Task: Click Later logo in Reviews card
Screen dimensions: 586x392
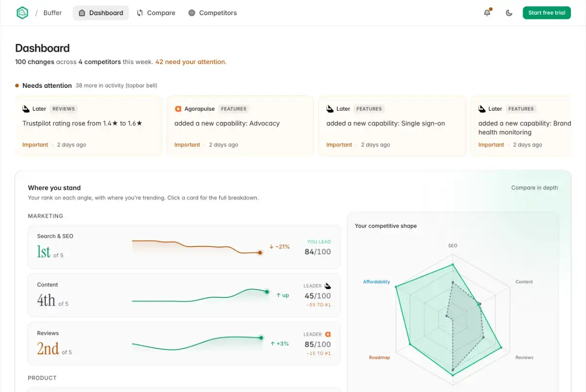Action: tap(26, 109)
